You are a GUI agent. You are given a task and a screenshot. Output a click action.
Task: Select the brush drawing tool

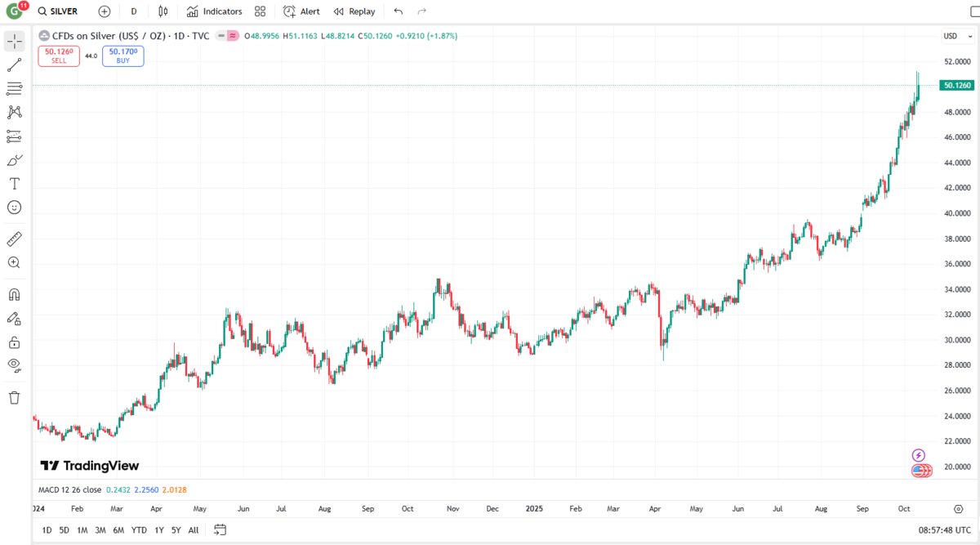pos(14,160)
